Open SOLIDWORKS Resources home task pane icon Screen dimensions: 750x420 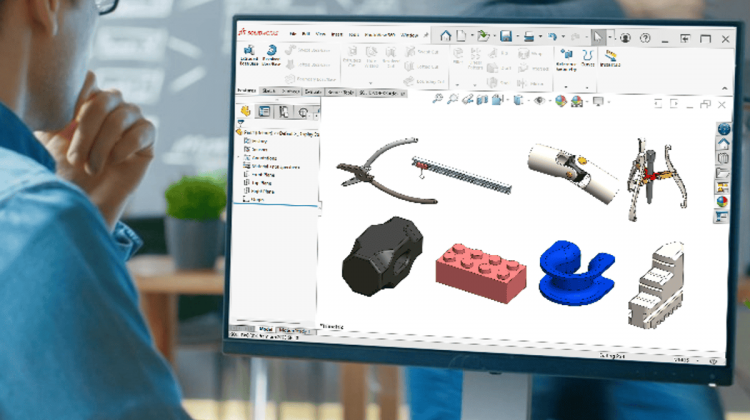[723, 144]
